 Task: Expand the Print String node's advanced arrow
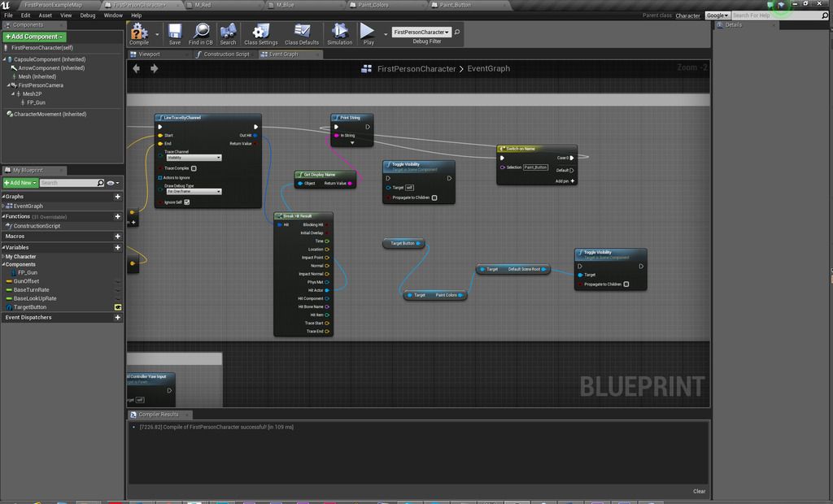(351, 143)
